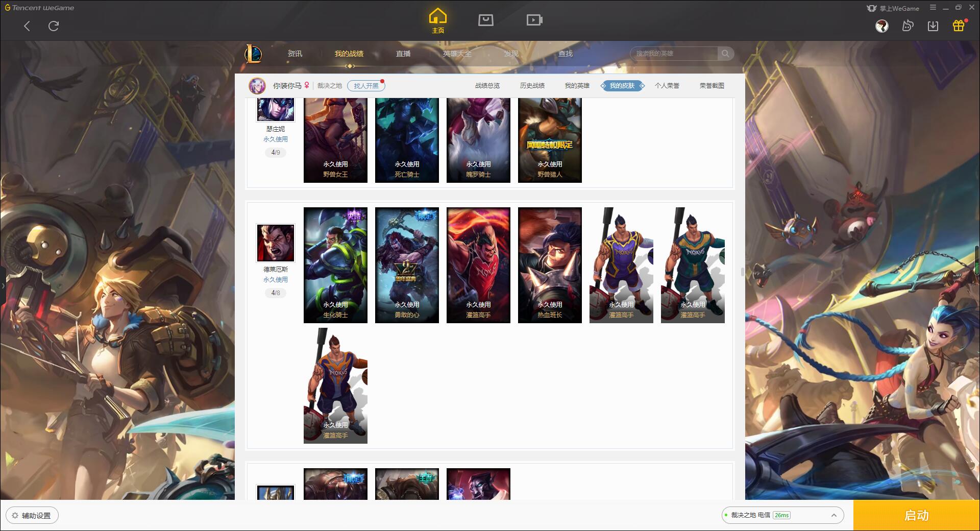Viewport: 980px width, 531px height.
Task: Refresh the page with the reload icon
Action: pyautogui.click(x=54, y=26)
